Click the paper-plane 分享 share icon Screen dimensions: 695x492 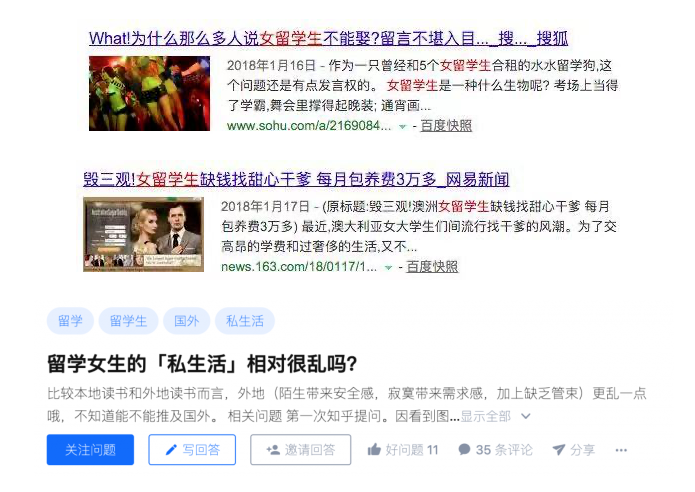[x=558, y=449]
